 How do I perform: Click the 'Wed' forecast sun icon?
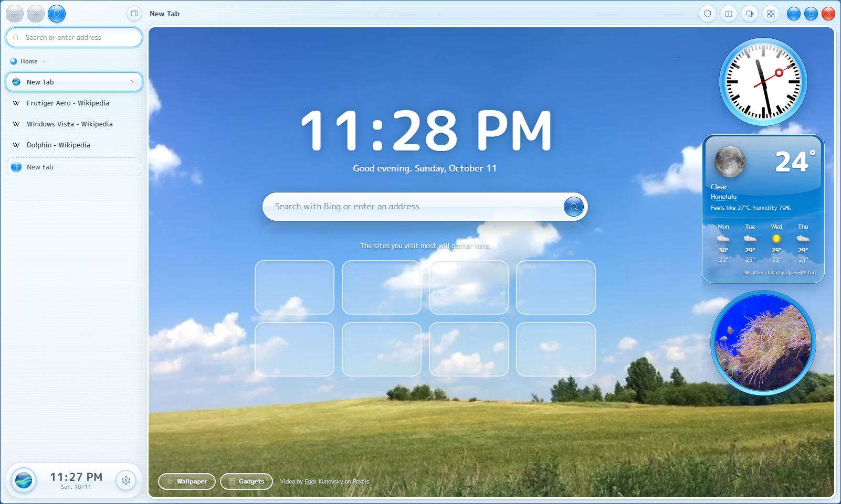click(776, 239)
